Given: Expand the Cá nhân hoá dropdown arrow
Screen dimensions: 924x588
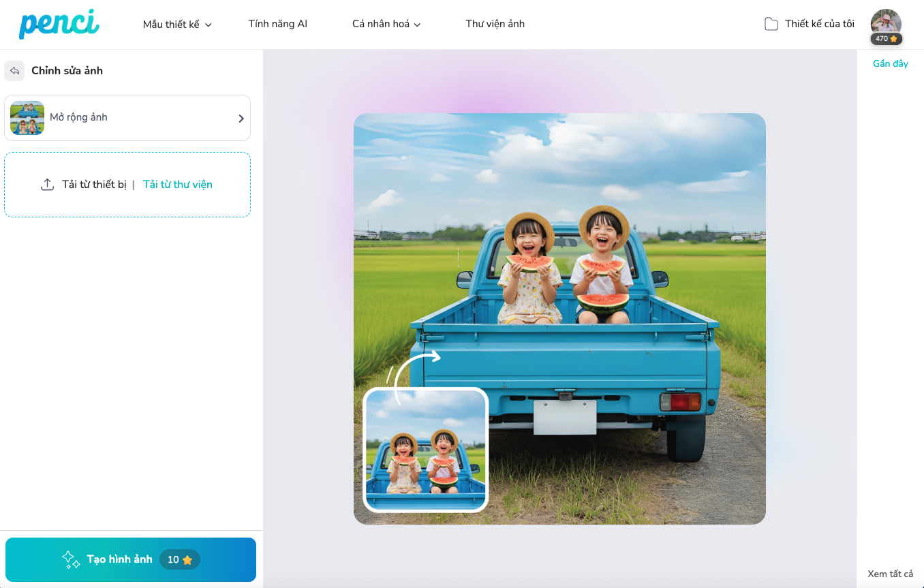Looking at the screenshot, I should pyautogui.click(x=418, y=25).
